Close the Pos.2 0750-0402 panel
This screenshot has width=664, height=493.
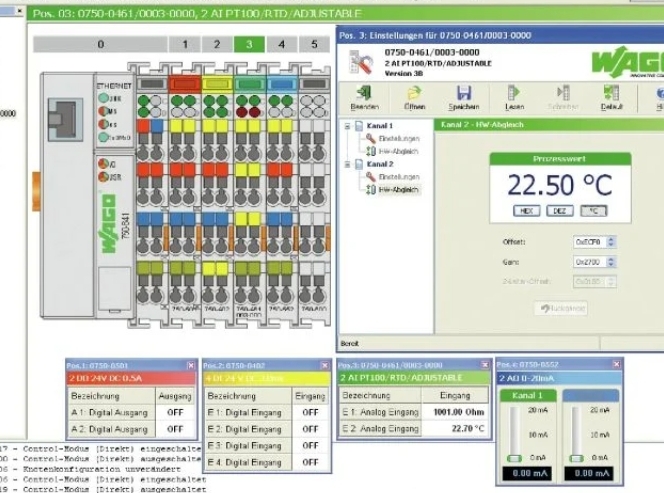(325, 366)
